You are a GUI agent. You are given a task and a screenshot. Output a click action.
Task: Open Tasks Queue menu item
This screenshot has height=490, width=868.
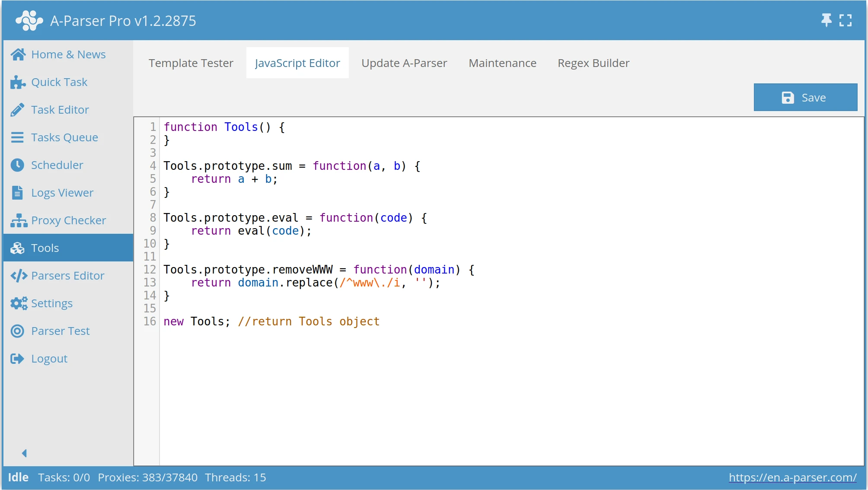64,137
